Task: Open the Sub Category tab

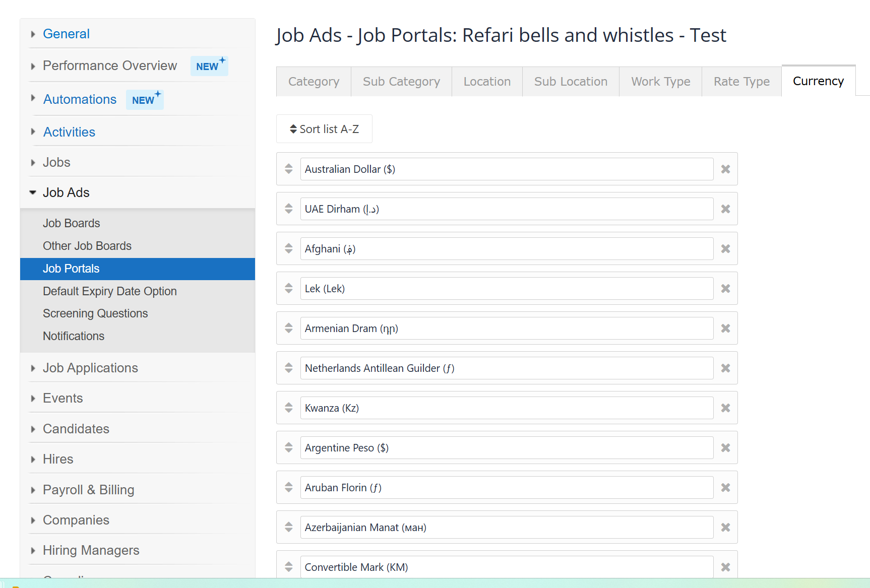Action: coord(401,82)
